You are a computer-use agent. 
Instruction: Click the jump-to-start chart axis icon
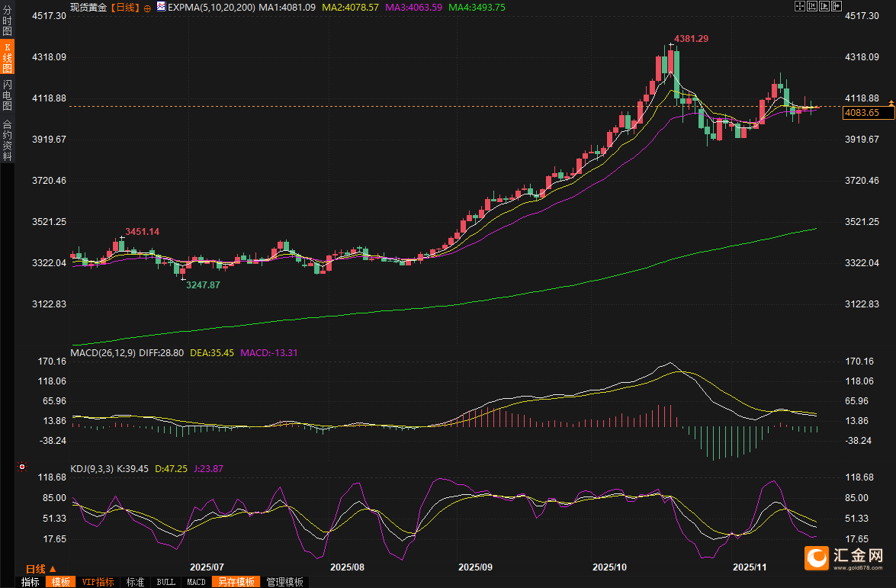point(811,6)
